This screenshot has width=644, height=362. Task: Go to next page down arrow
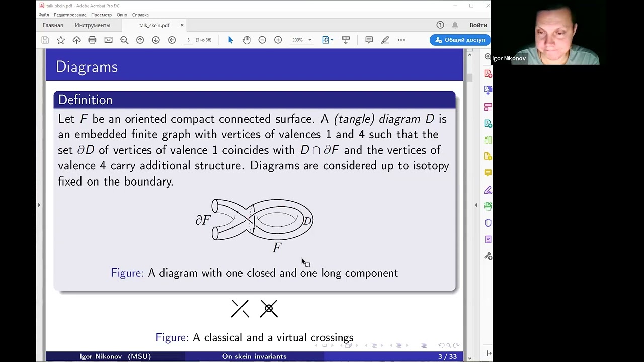tap(156, 40)
